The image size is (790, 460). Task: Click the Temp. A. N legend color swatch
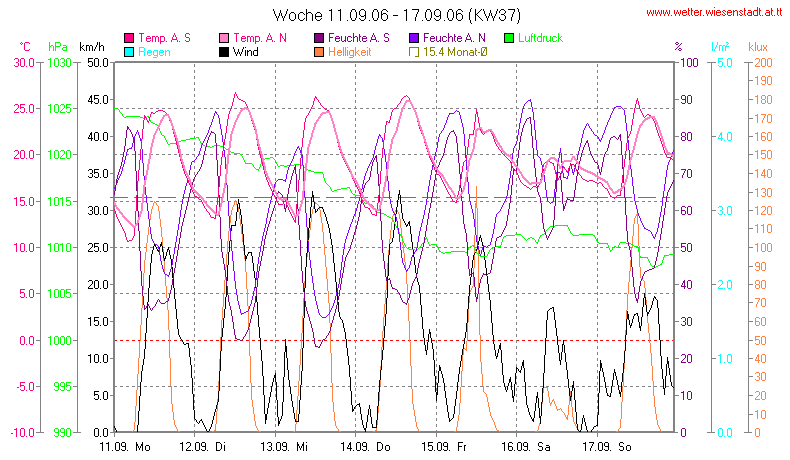(224, 38)
